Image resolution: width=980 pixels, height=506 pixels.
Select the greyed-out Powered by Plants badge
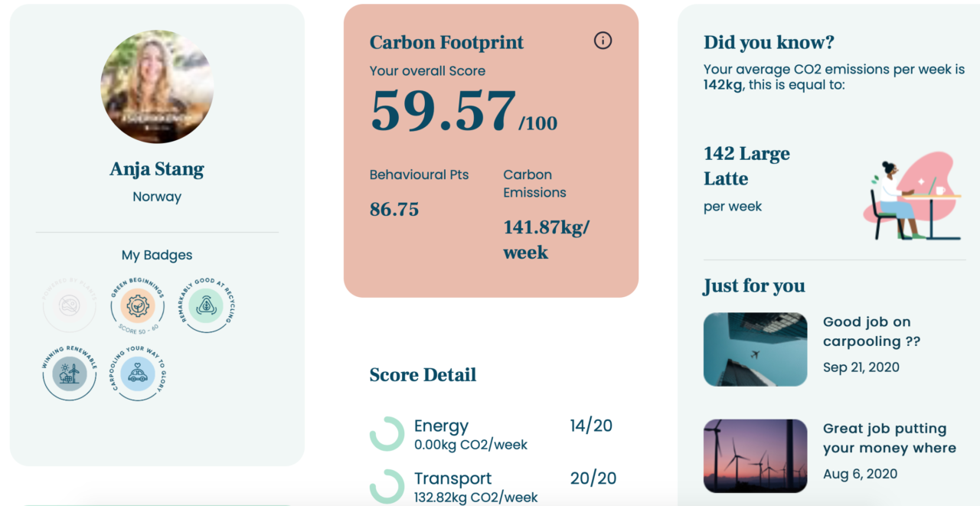coord(70,307)
